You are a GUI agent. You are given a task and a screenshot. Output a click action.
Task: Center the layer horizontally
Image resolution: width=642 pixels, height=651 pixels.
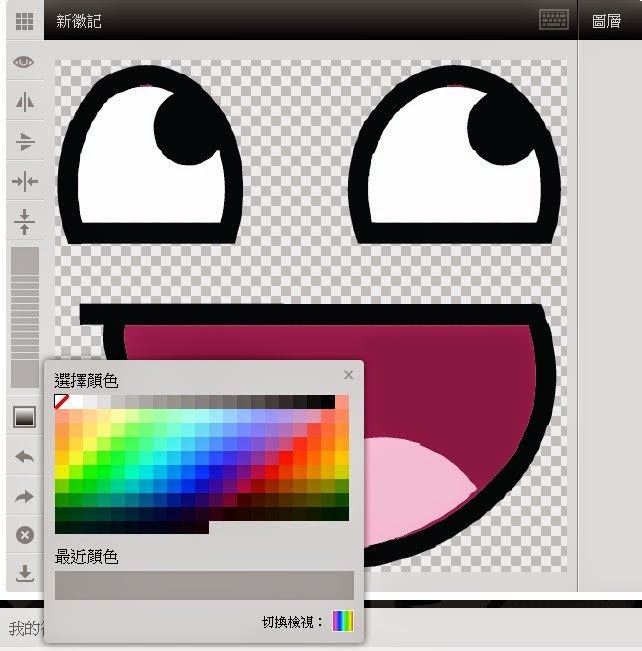[x=25, y=181]
